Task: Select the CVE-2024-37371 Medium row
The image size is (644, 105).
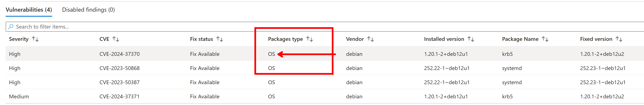Action: pyautogui.click(x=120, y=96)
